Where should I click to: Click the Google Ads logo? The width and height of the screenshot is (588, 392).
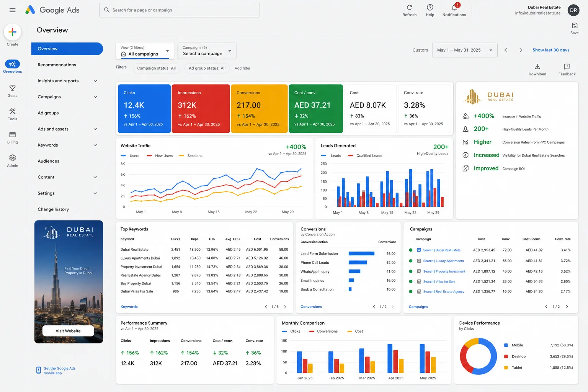coord(52,10)
